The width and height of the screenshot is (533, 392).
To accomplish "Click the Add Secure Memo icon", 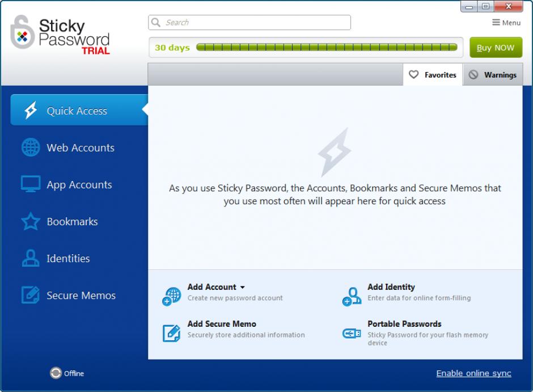I will tap(171, 333).
